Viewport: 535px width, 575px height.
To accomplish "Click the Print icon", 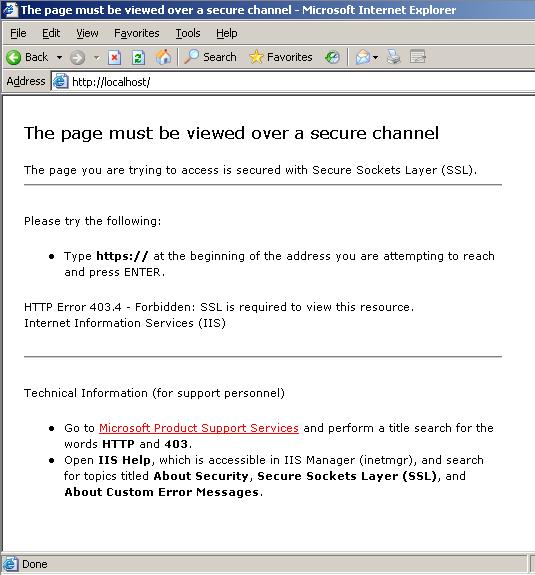I will tap(393, 57).
